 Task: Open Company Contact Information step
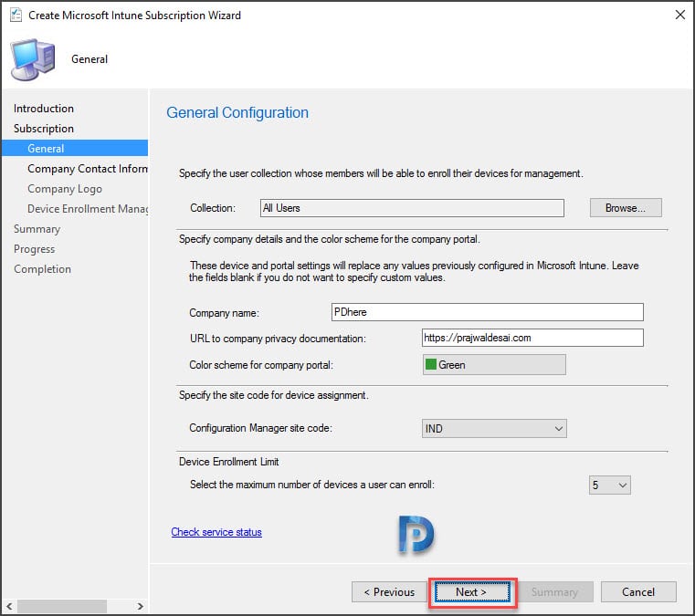click(x=88, y=169)
